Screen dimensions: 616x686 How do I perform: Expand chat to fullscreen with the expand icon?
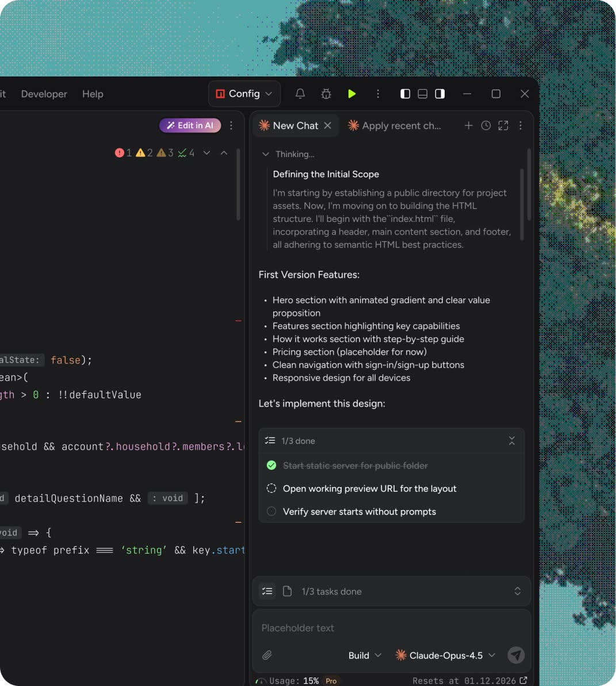503,125
